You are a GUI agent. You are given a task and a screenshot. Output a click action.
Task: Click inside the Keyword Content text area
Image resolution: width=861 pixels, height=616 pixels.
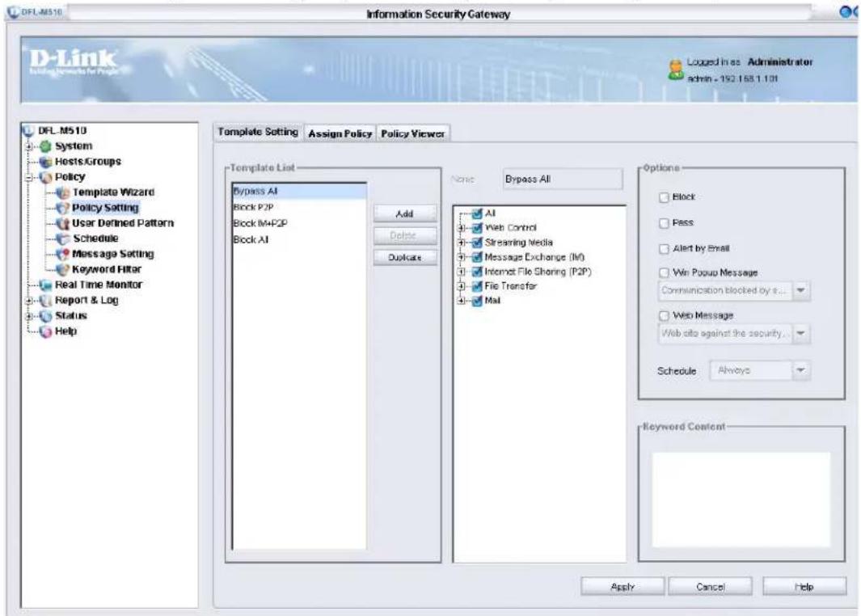741,500
